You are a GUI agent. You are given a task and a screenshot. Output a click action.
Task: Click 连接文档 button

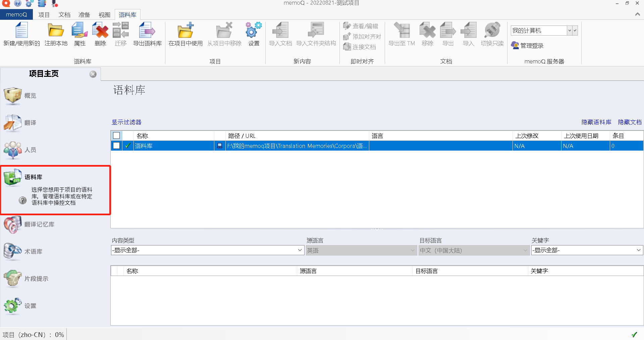click(360, 47)
